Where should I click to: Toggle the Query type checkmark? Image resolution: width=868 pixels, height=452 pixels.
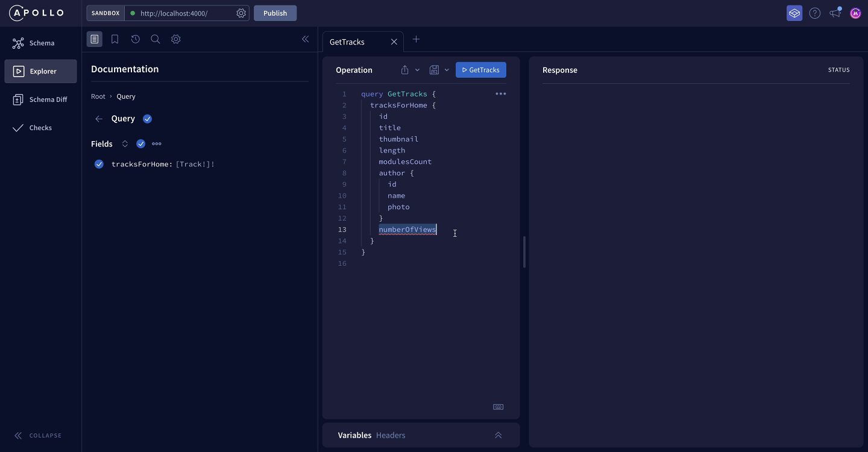tap(147, 119)
